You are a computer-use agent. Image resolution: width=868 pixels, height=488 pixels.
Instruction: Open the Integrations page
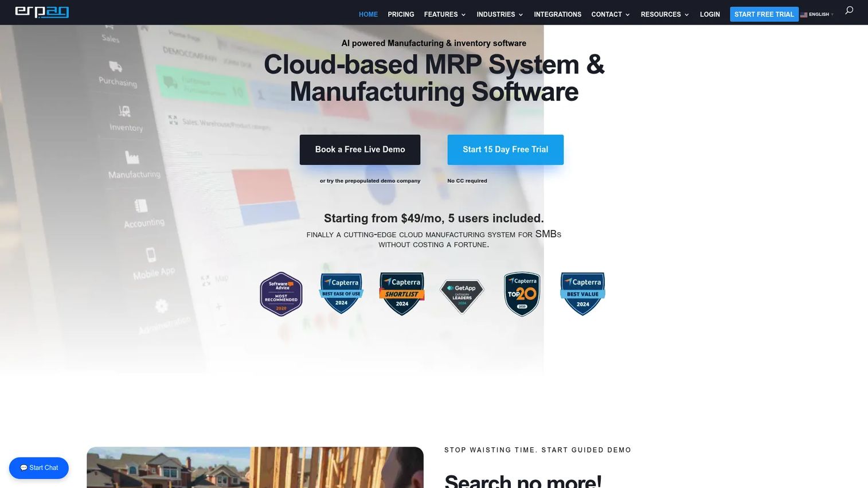pyautogui.click(x=557, y=14)
